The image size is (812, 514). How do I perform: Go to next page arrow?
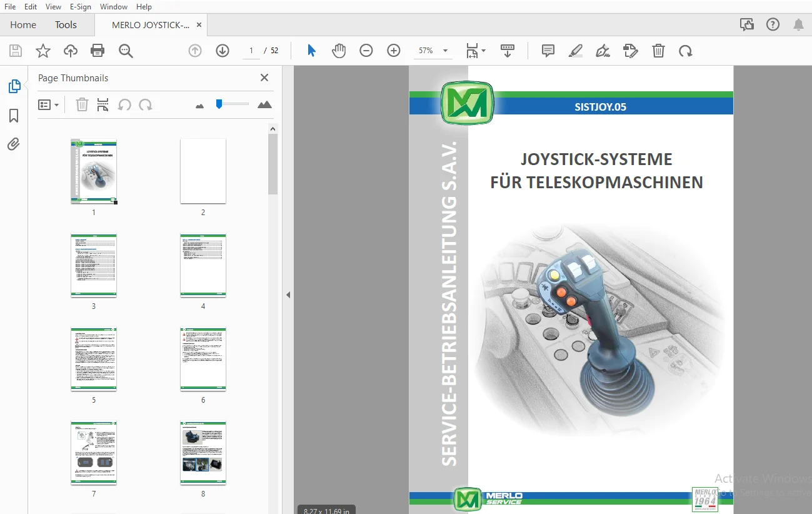coord(223,51)
